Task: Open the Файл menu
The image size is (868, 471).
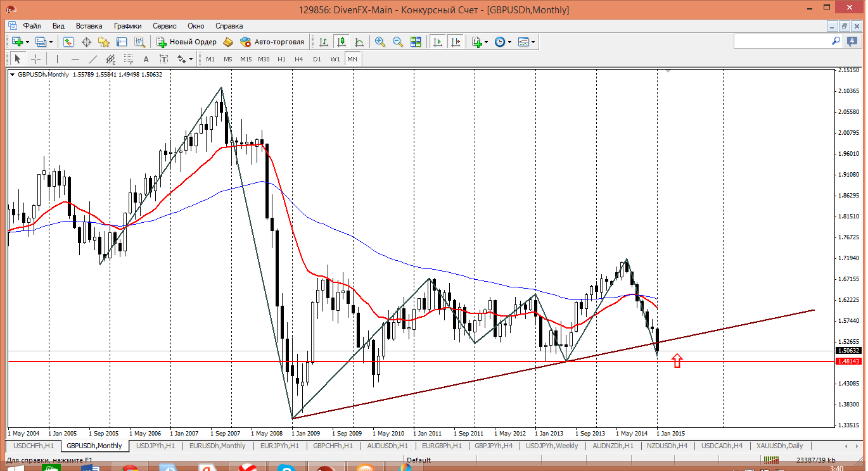Action: click(32, 26)
